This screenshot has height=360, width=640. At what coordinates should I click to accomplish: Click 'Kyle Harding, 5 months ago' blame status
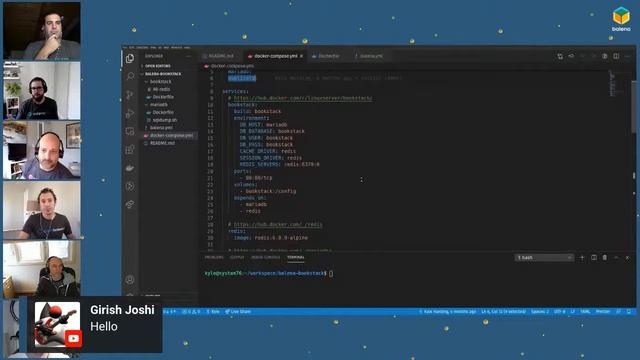[447, 311]
